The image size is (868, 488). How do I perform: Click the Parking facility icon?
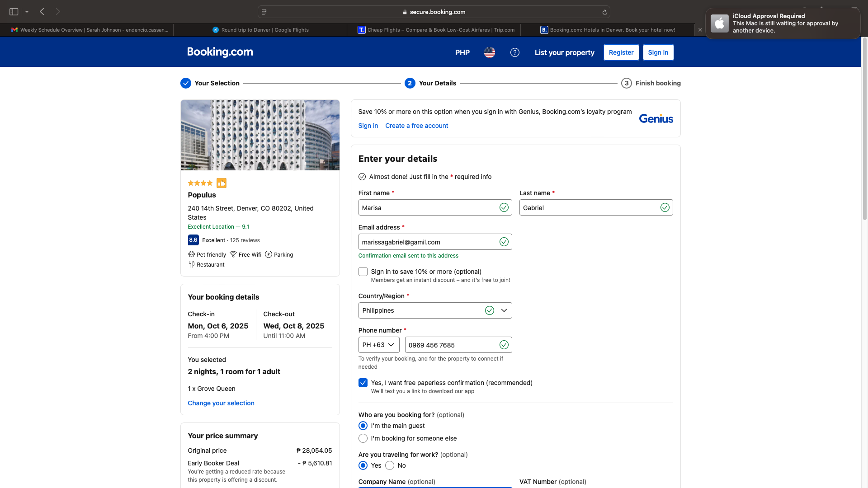[269, 254]
